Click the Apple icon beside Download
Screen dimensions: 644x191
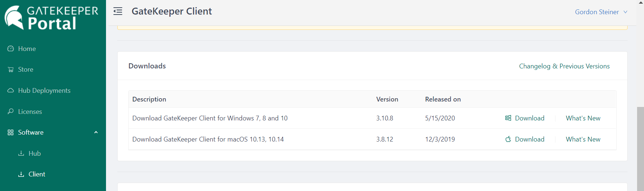(508, 139)
